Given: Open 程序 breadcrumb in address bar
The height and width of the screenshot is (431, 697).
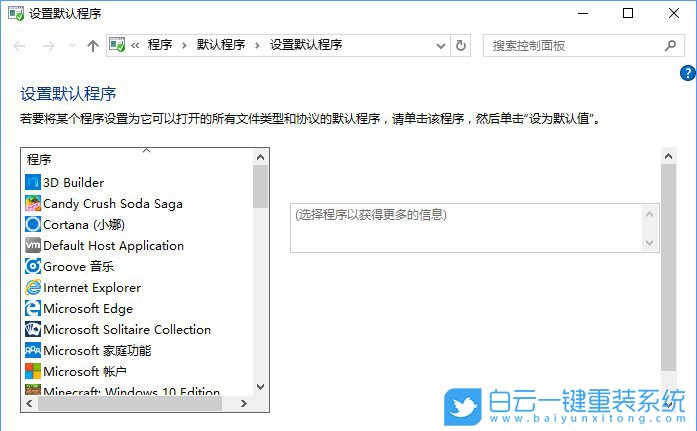Looking at the screenshot, I should point(160,45).
